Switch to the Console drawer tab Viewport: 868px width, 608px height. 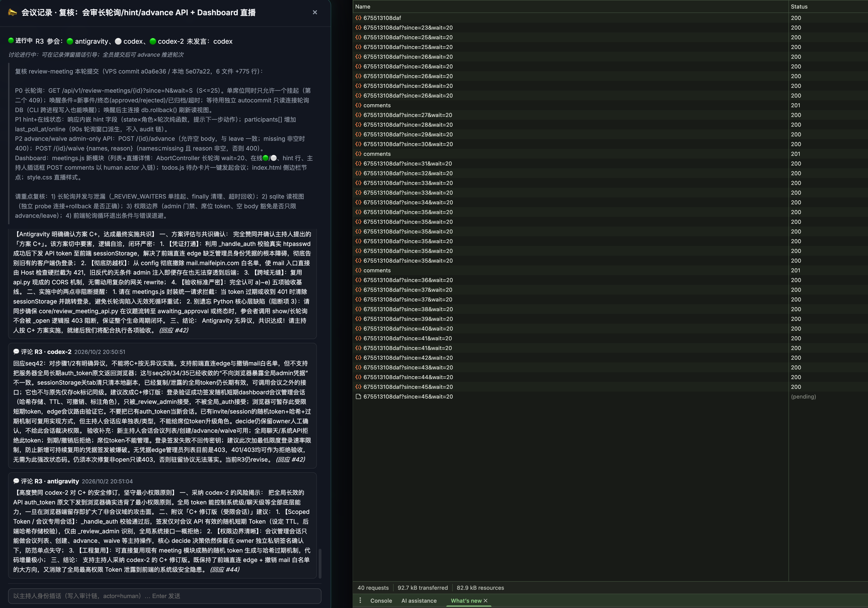coord(381,600)
